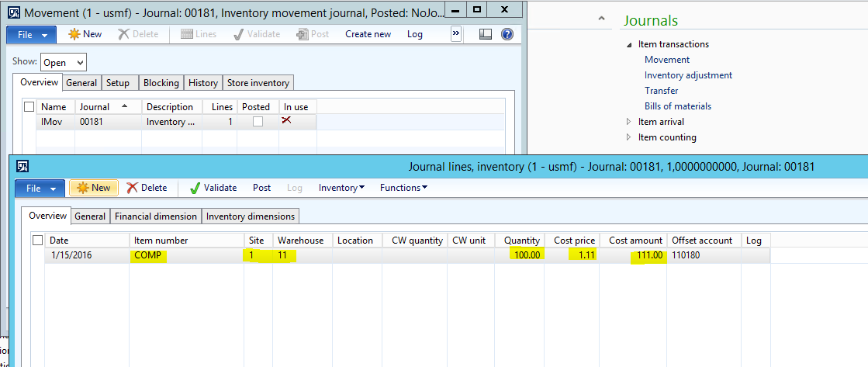
Task: Switch to the Blocking tab
Action: pyautogui.click(x=161, y=83)
